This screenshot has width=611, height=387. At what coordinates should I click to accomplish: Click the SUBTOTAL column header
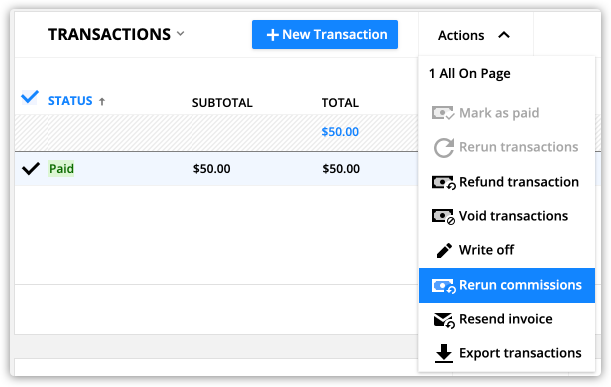pyautogui.click(x=222, y=102)
